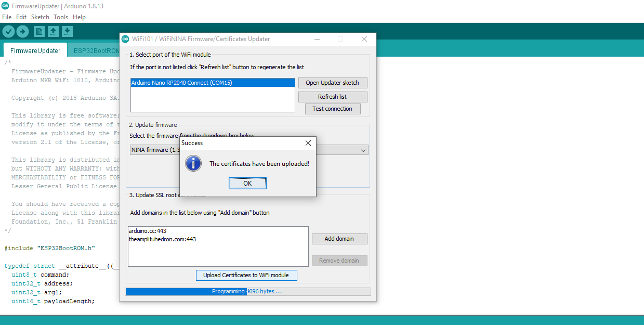Image resolution: width=644 pixels, height=325 pixels.
Task: Click the blue info icon in Success dialog
Action: coord(193,164)
